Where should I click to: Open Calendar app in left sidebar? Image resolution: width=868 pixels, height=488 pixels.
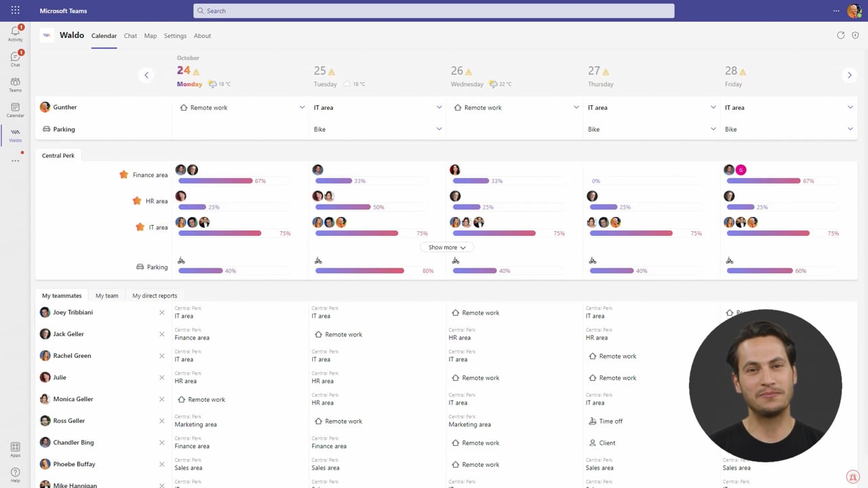(15, 110)
